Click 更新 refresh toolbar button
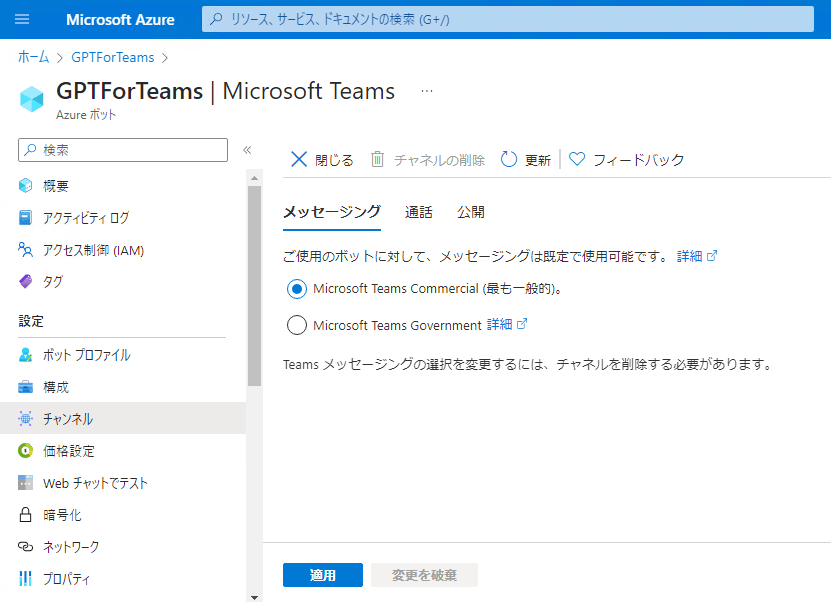 [x=526, y=159]
